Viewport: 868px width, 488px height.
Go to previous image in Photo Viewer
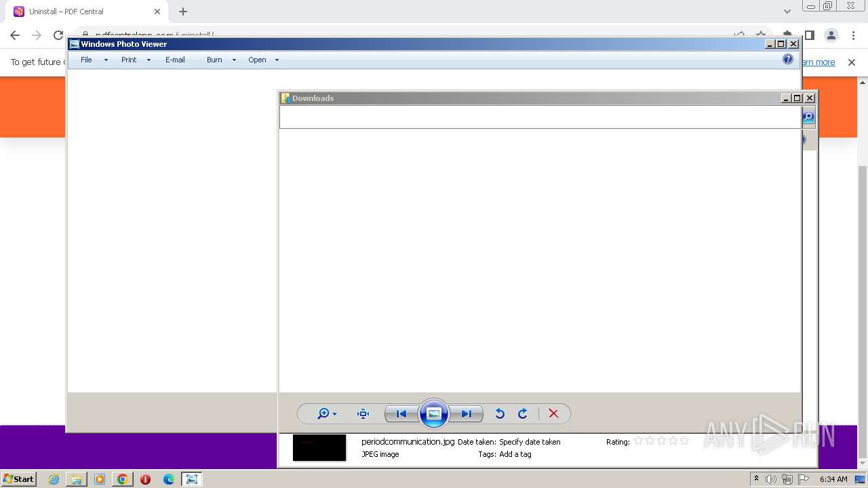401,413
